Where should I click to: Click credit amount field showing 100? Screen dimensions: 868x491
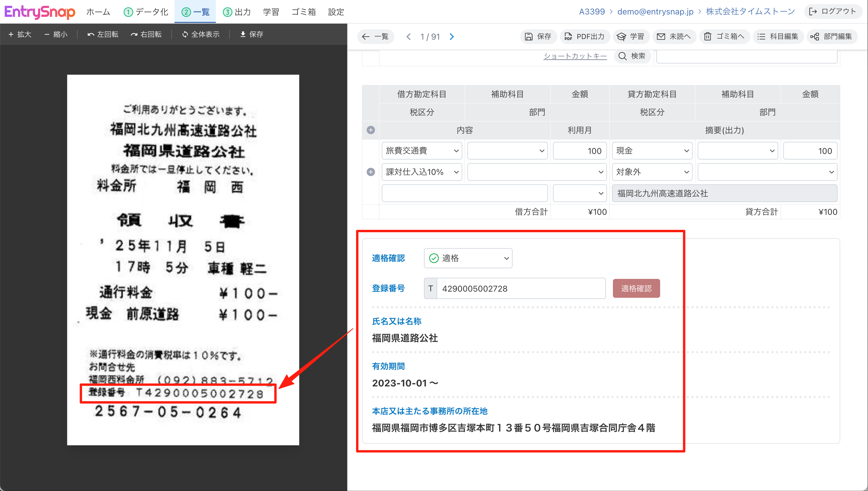pyautogui.click(x=810, y=151)
